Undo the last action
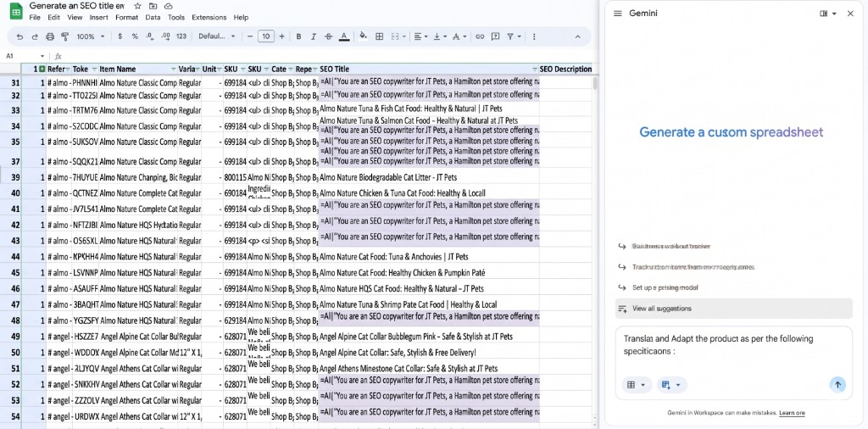Image resolution: width=868 pixels, height=429 pixels. [20, 36]
